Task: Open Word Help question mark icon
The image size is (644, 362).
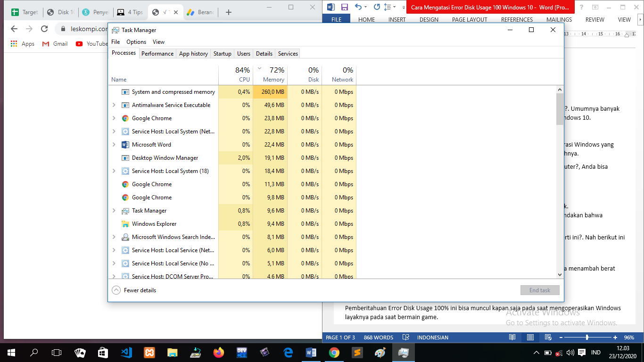Action: click(x=581, y=7)
